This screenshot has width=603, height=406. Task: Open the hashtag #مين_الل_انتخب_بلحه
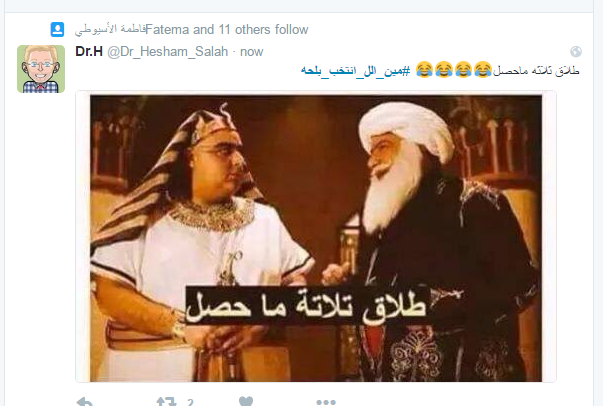pos(356,71)
